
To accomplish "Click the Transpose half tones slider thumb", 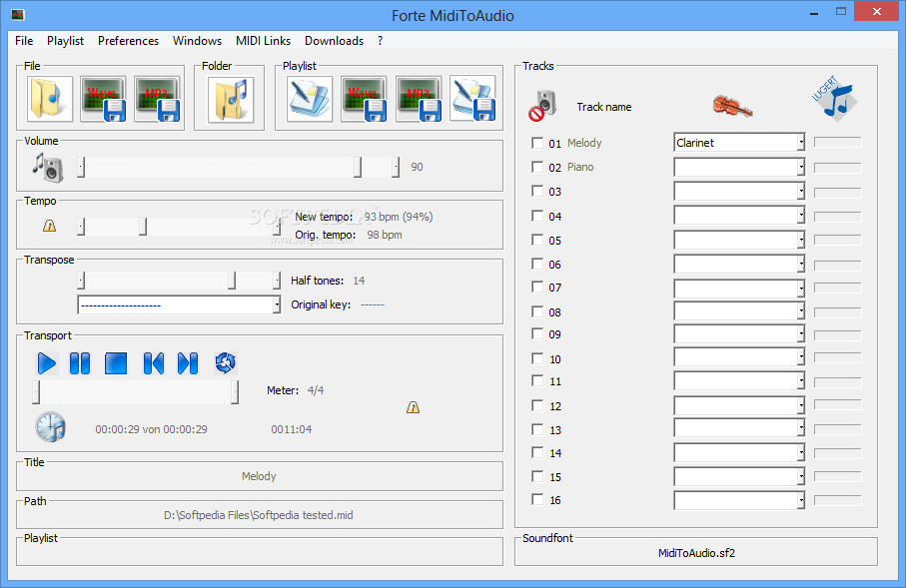I will coord(232,281).
